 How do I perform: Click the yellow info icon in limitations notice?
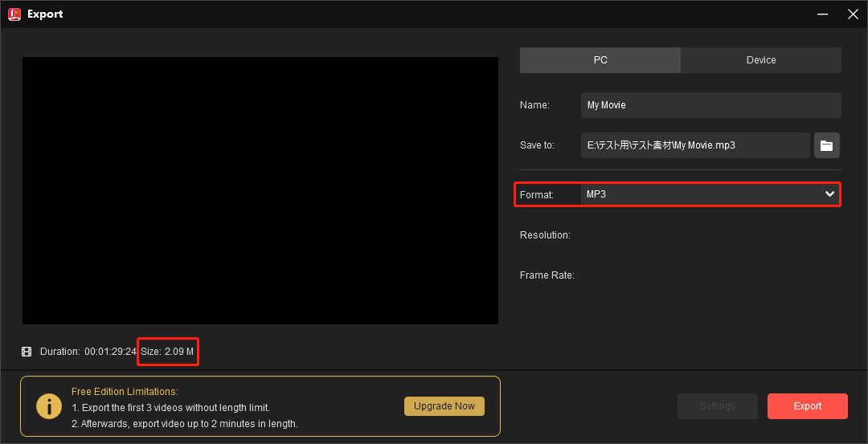pyautogui.click(x=49, y=406)
